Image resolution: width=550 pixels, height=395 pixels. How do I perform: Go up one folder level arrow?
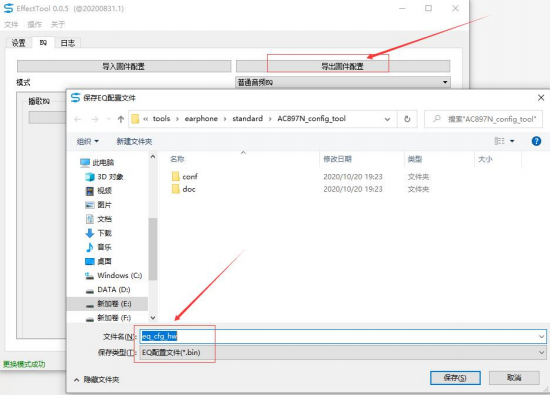[x=121, y=119]
